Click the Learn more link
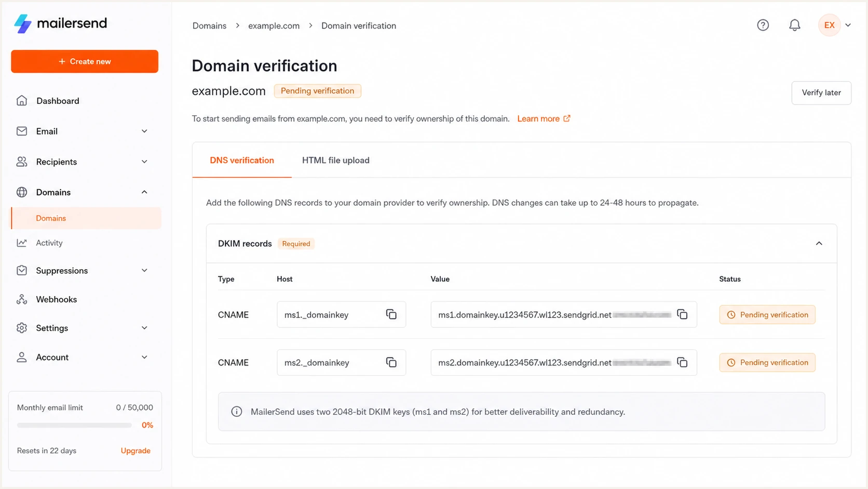The width and height of the screenshot is (868, 489). click(538, 118)
